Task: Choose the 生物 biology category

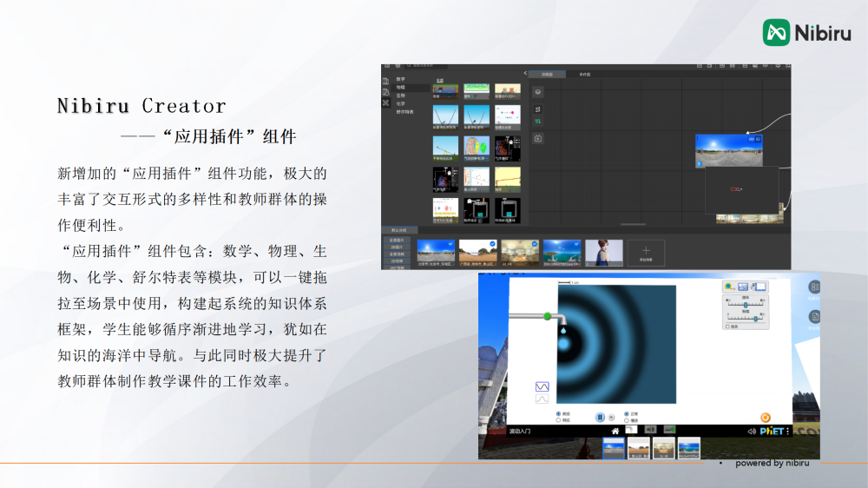Action: coord(401,96)
